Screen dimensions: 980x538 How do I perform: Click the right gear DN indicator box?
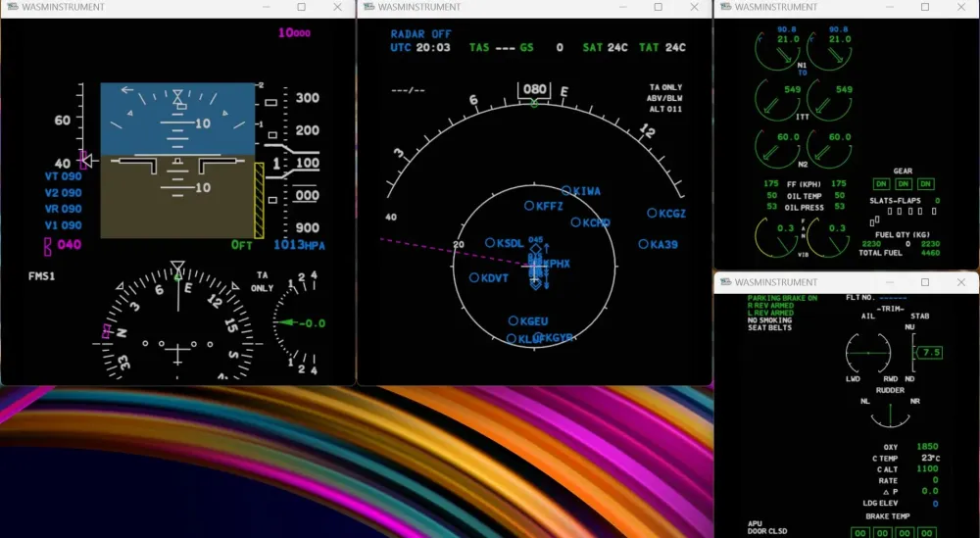(x=926, y=183)
